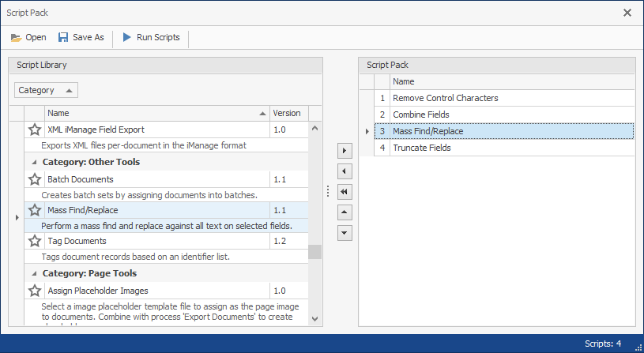Viewport: 644px width, 353px height.
Task: Click the remove-from-pack left arrow button
Action: click(x=344, y=171)
